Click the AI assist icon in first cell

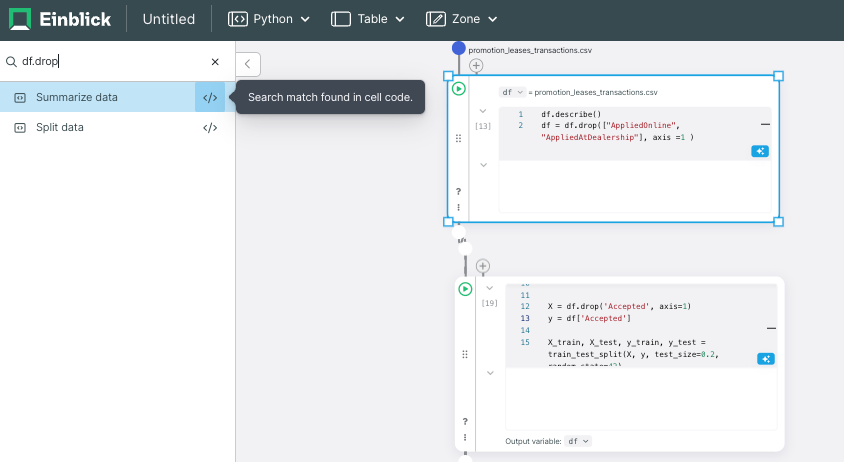[759, 151]
